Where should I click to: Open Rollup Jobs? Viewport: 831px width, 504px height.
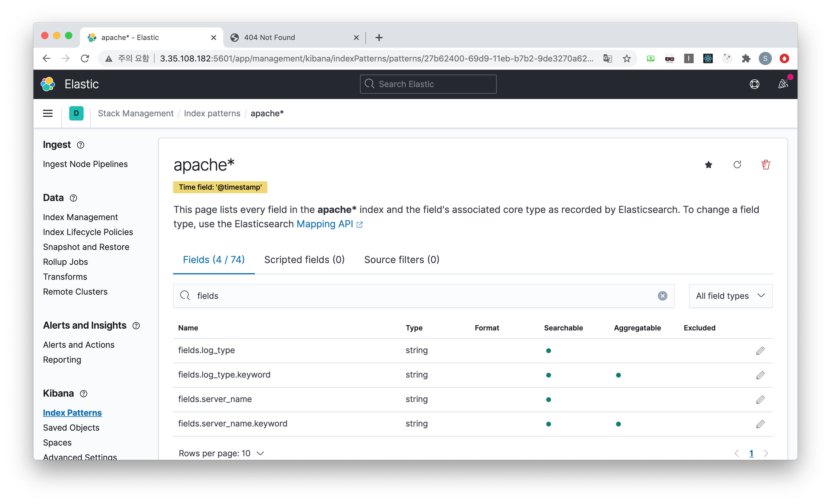click(x=65, y=262)
